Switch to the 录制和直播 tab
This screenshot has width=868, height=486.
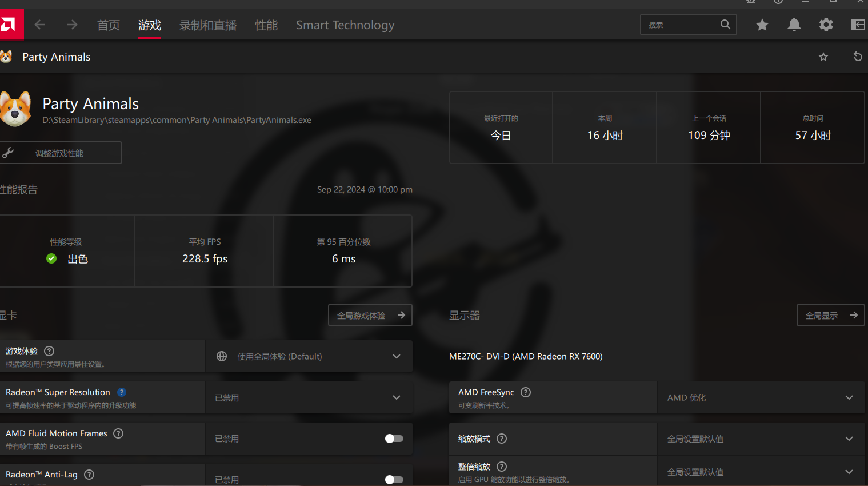point(208,25)
